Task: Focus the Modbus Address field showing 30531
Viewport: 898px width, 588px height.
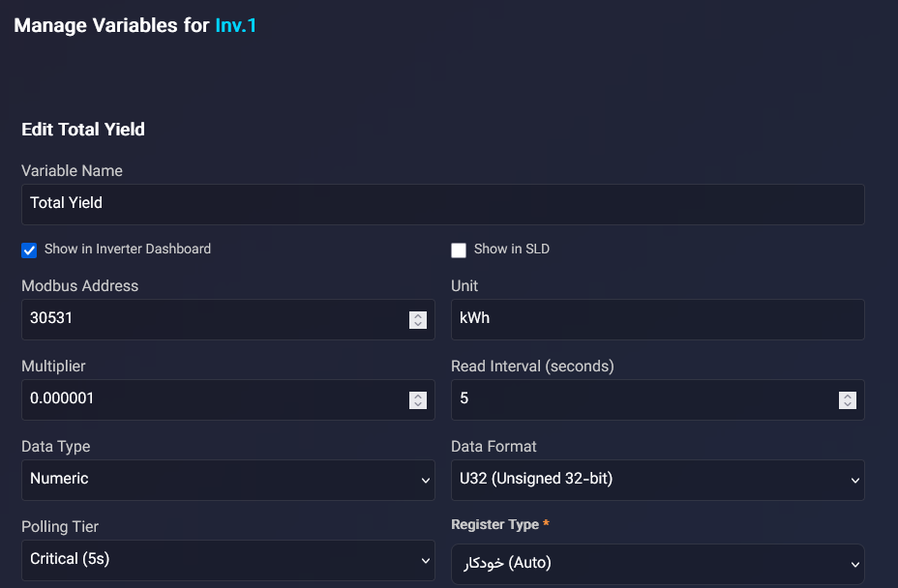Action: coord(213,319)
